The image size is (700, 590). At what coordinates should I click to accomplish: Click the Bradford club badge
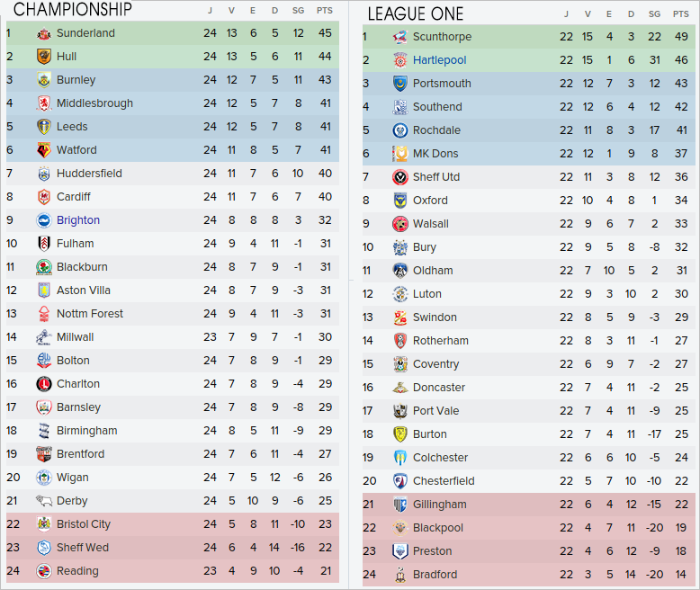pos(400,575)
